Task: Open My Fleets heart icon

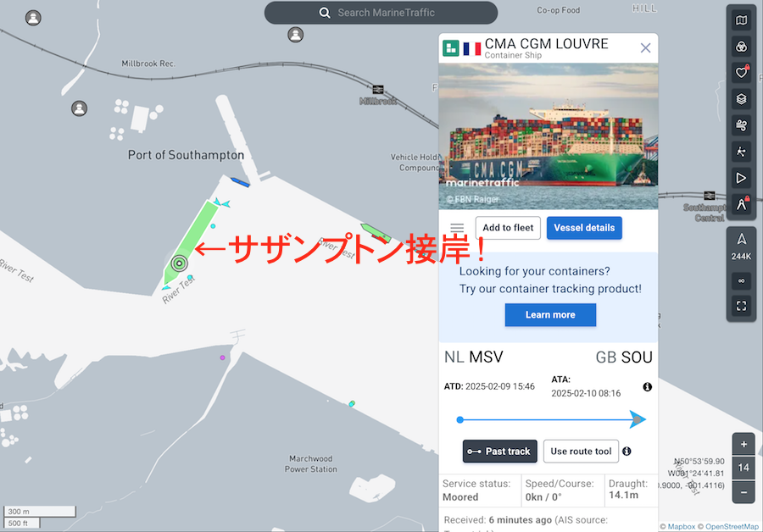Action: point(741,73)
